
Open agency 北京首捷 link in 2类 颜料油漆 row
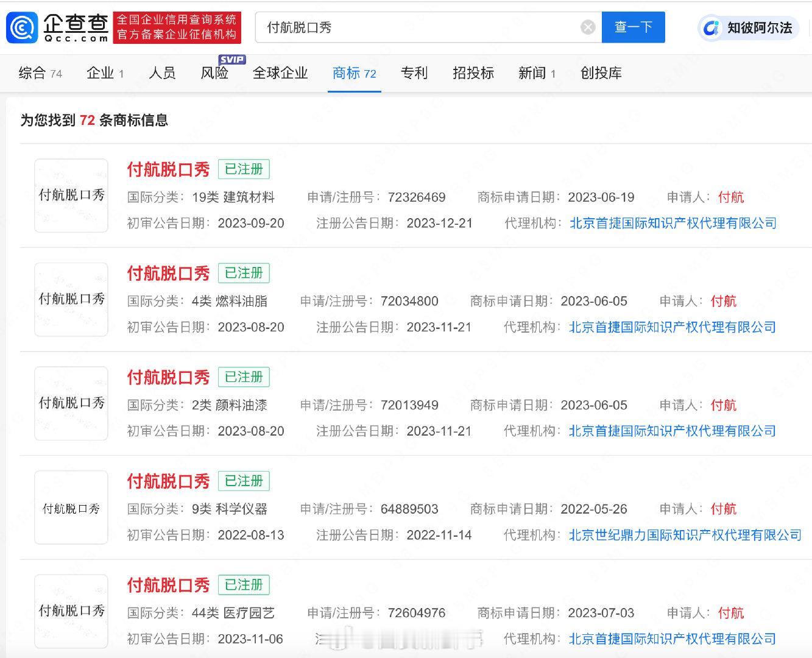point(673,431)
